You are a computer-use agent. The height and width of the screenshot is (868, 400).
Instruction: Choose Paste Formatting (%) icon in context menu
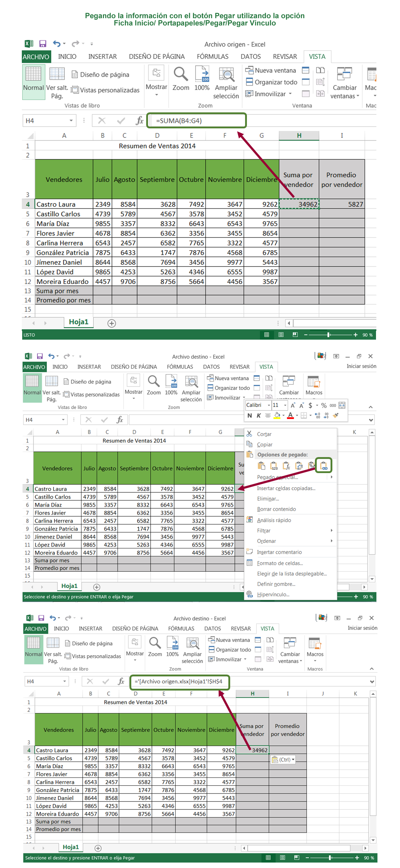pos(311,466)
